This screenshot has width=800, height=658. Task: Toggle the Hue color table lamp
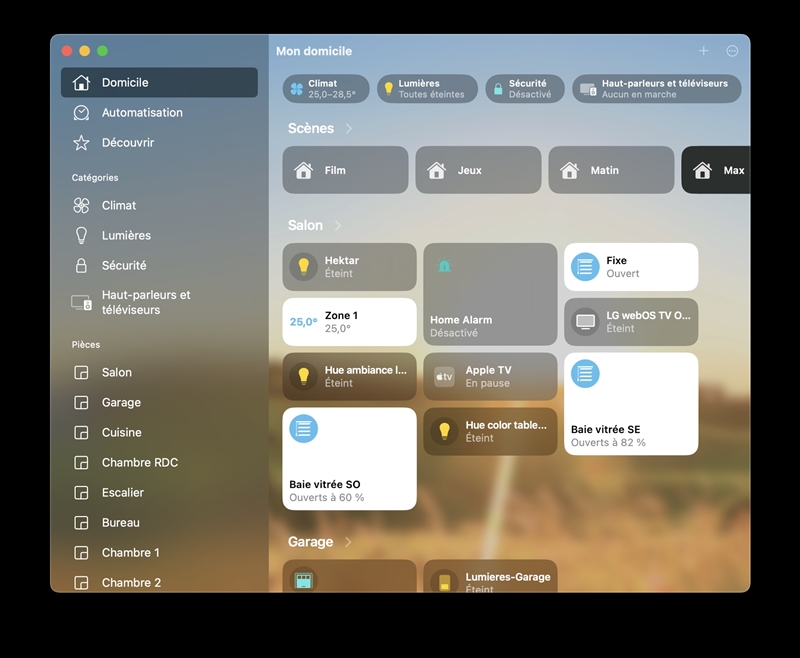(x=445, y=431)
